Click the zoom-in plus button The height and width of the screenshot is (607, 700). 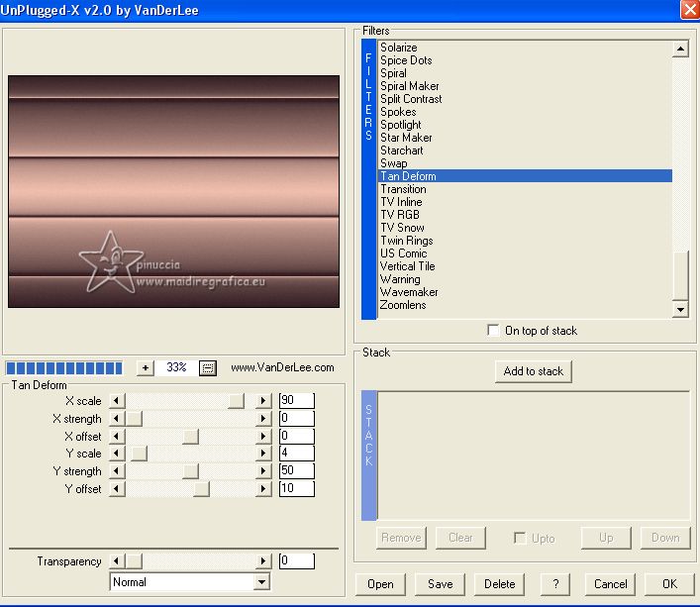coord(146,367)
